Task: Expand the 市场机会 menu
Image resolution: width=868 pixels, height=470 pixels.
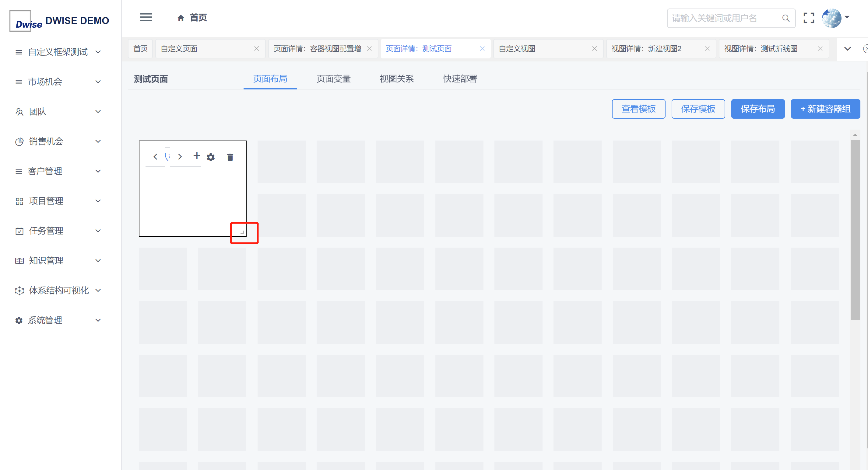Action: click(x=98, y=82)
